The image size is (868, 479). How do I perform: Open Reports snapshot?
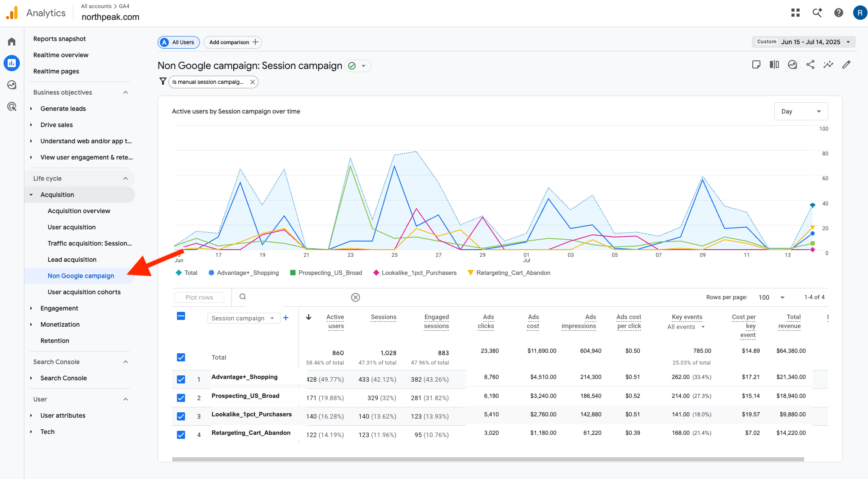pyautogui.click(x=59, y=39)
